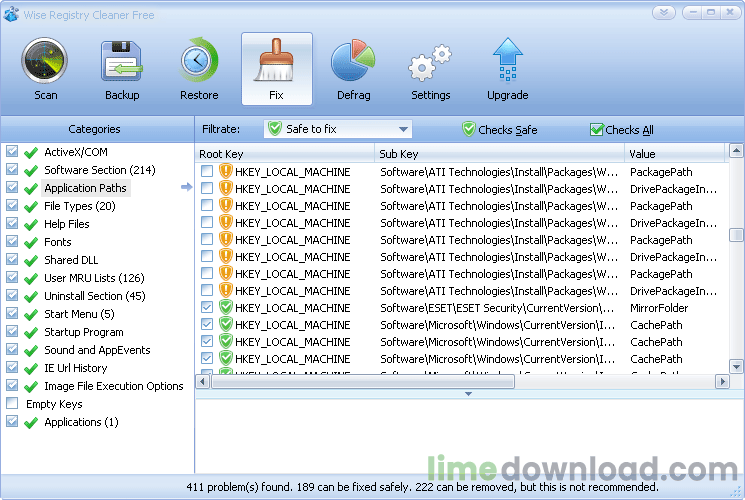Viewport: 745px width, 500px height.
Task: Select the Uninstall Section (45) category
Action: [x=95, y=296]
